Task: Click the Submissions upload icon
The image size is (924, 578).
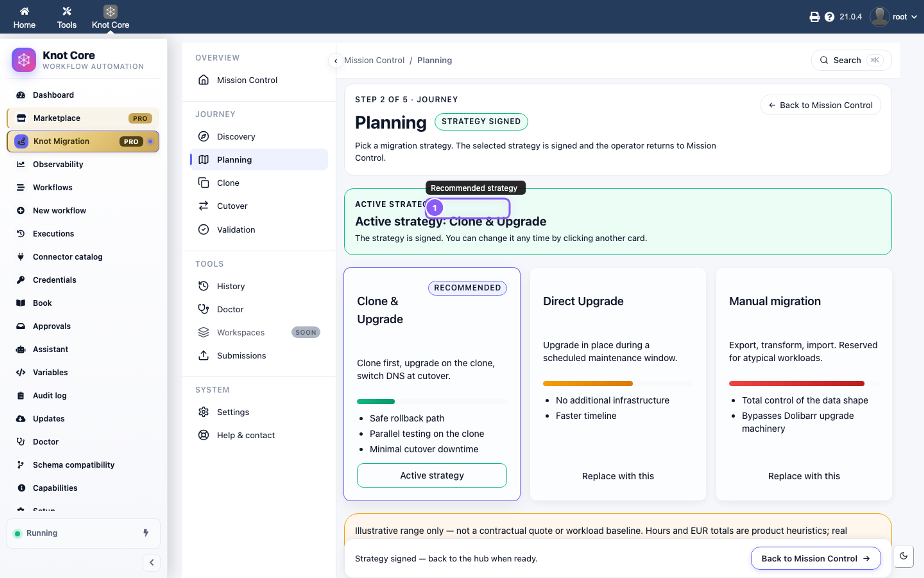Action: [x=203, y=355]
